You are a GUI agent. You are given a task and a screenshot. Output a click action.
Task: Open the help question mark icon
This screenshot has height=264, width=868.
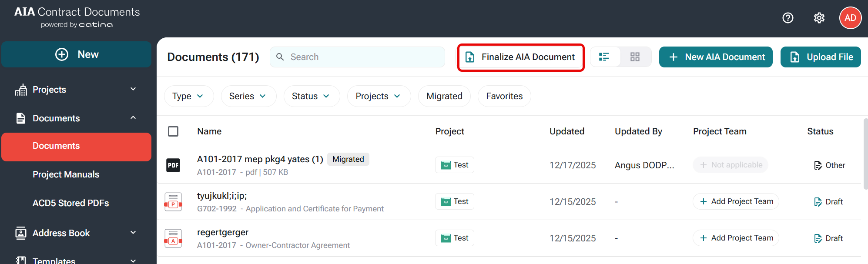pos(788,18)
